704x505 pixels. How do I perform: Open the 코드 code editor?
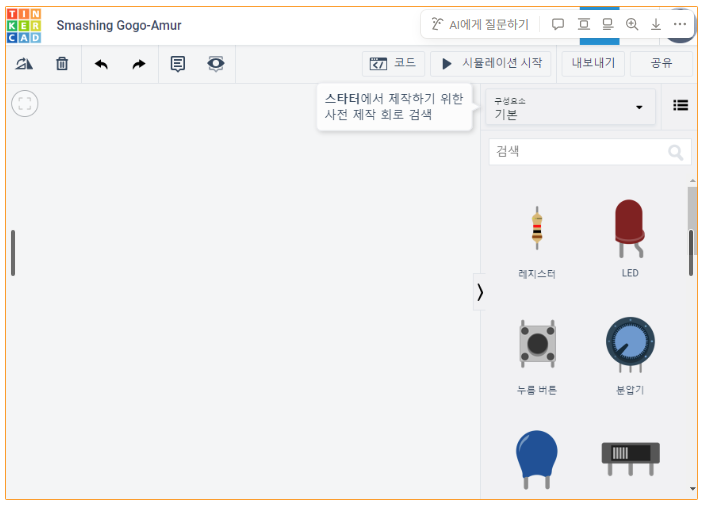coord(393,64)
